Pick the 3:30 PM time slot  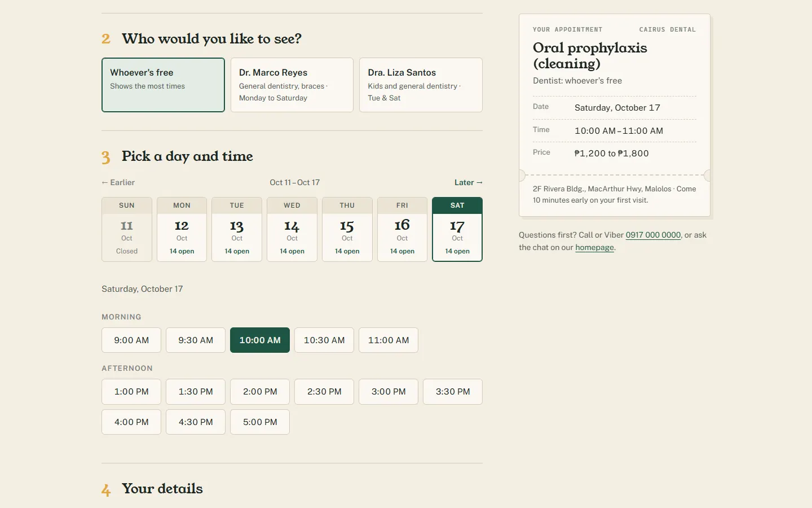coord(453,392)
